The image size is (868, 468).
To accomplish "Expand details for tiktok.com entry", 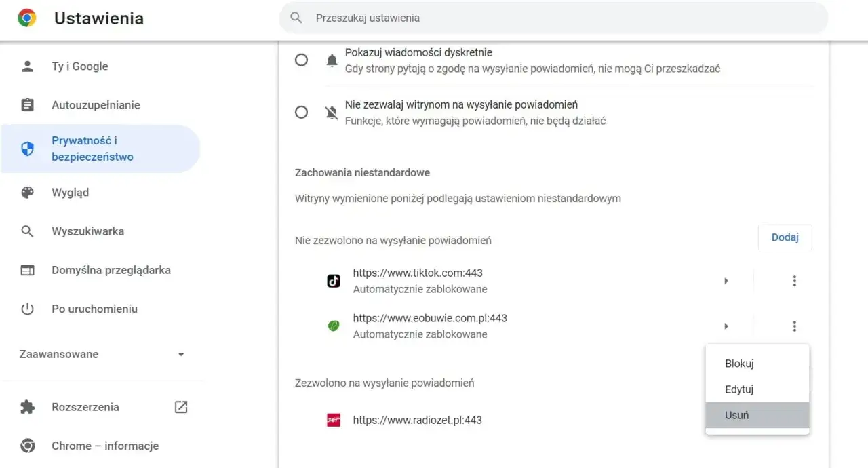I will (726, 280).
